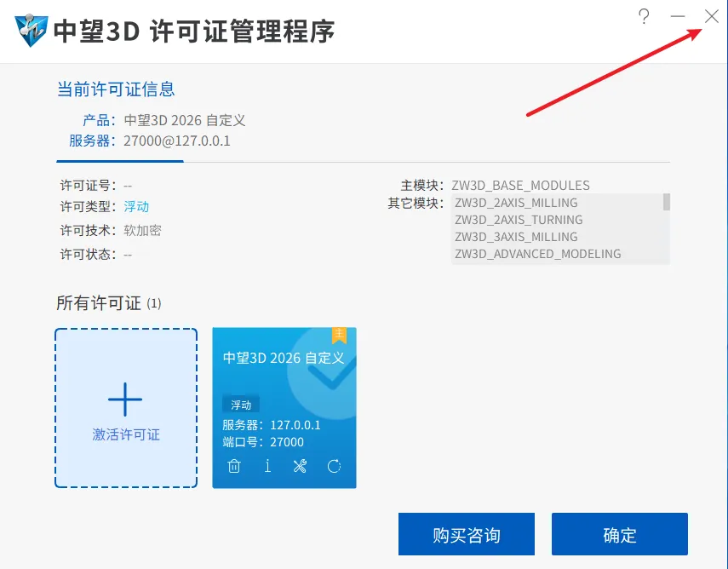The image size is (728, 569).
Task: Refresh the license with circular arrow icon
Action: tap(334, 466)
